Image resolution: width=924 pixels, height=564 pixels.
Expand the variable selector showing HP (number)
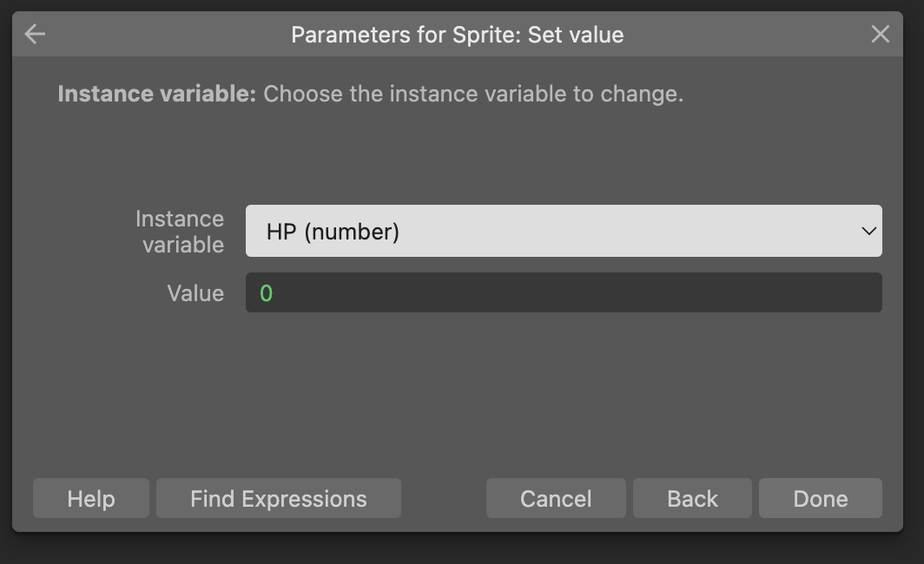[563, 231]
